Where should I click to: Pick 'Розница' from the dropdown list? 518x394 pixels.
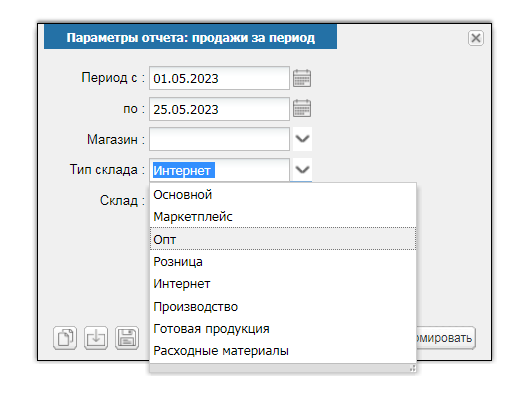point(283,262)
